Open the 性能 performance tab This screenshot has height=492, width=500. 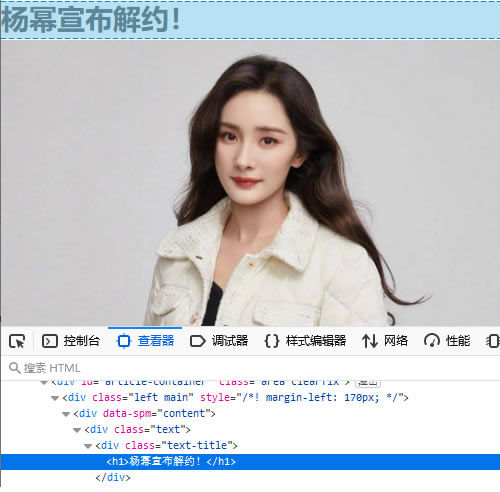[447, 341]
